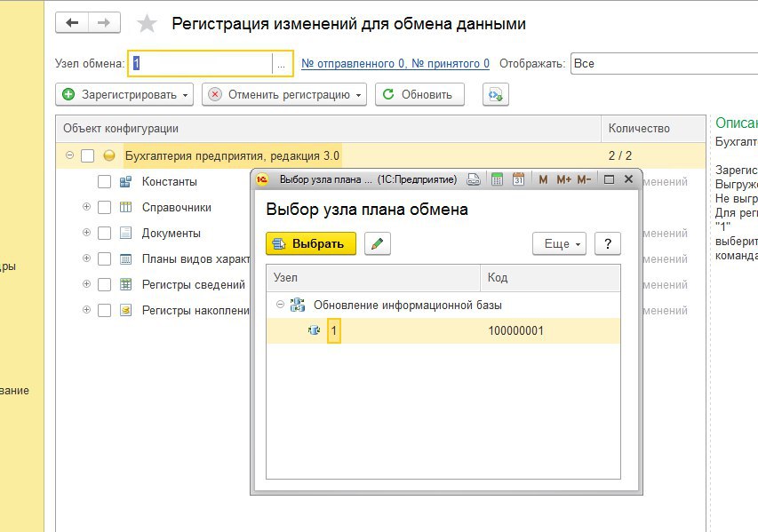
Task: Edit selected node with pencil icon
Action: (378, 243)
